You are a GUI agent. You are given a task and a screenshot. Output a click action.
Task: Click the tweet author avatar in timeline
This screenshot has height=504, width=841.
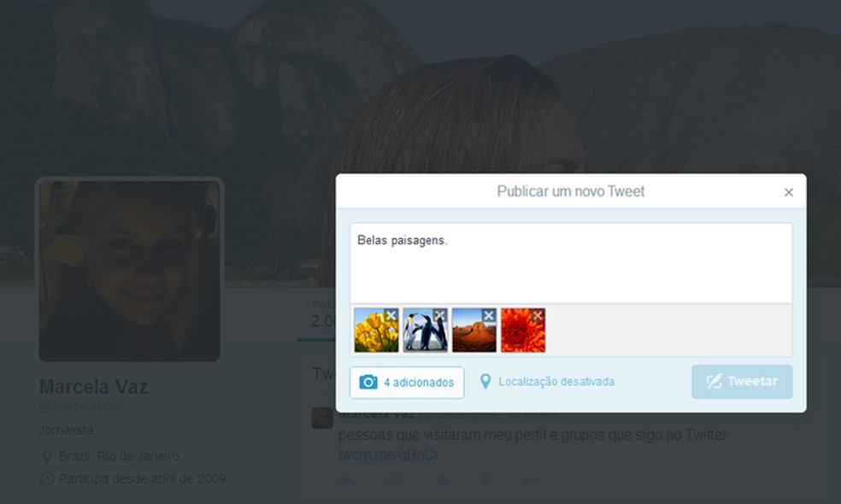point(322,419)
